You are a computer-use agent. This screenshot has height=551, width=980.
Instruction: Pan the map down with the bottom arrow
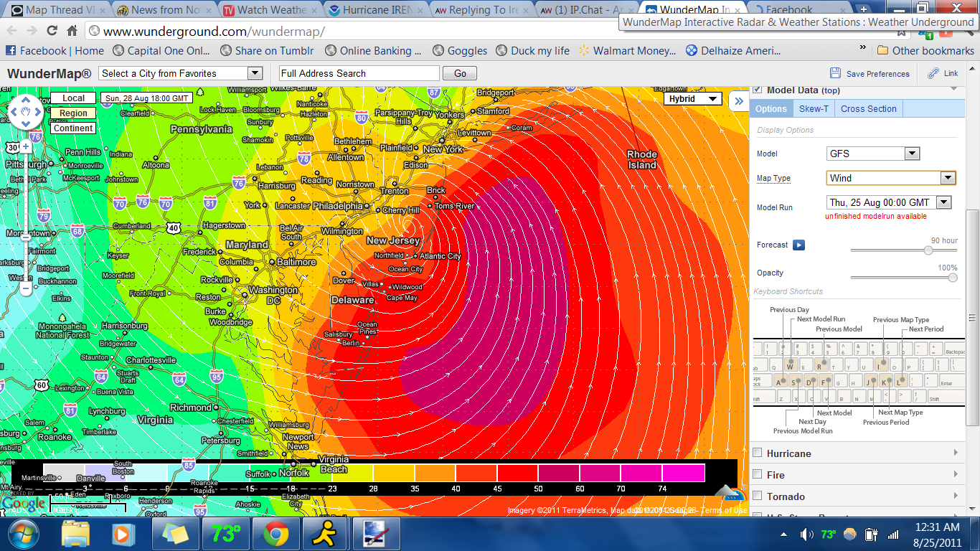click(x=26, y=124)
